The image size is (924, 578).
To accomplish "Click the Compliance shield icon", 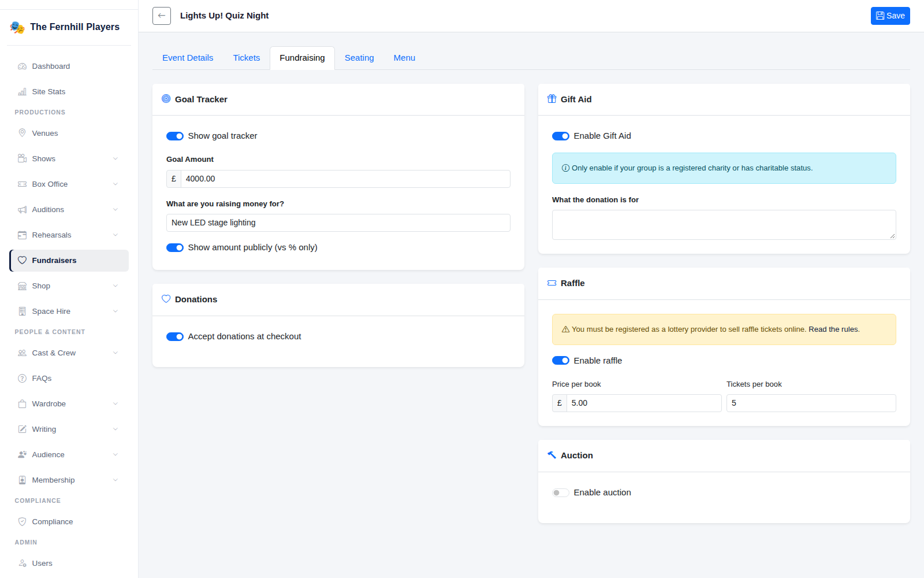I will 22,521.
